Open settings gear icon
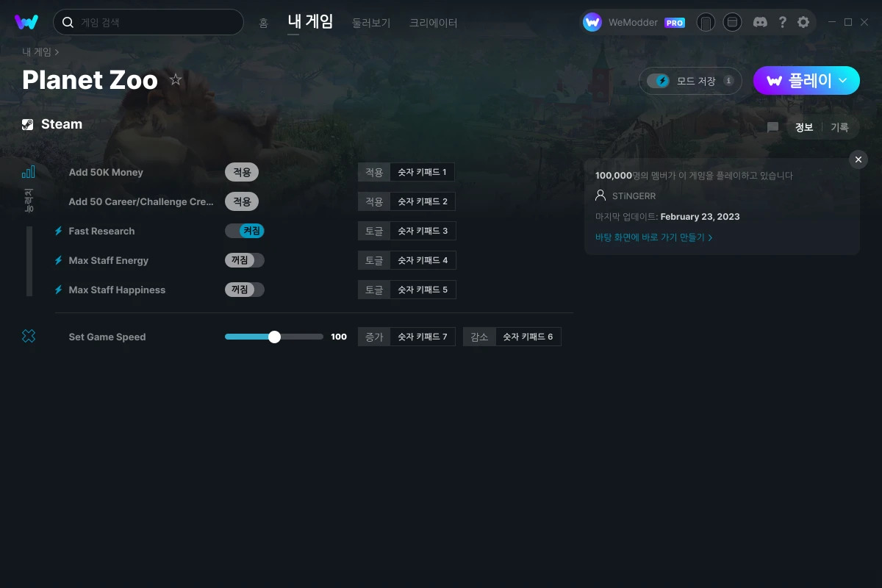The height and width of the screenshot is (588, 882). [x=803, y=22]
